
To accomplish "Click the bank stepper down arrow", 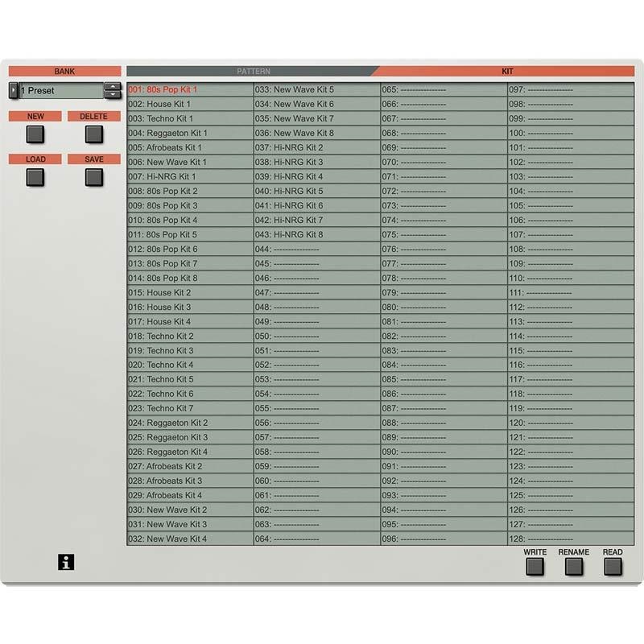I will click(x=113, y=94).
